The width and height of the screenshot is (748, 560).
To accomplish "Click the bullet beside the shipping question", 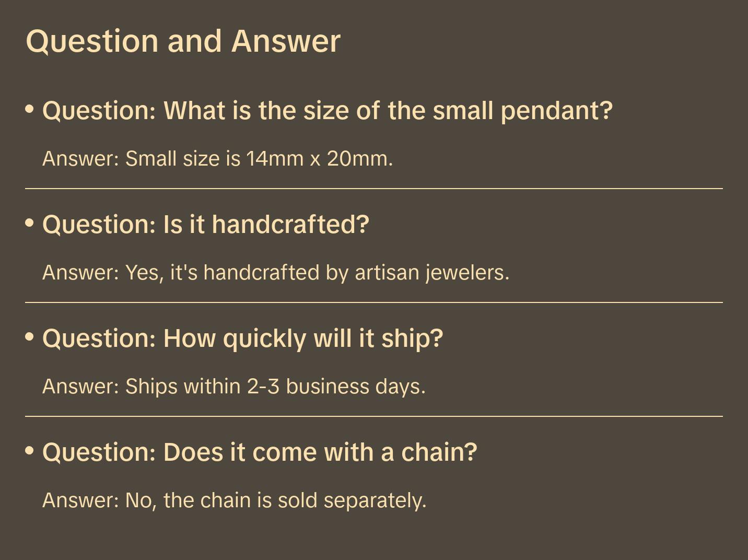I will 30,337.
